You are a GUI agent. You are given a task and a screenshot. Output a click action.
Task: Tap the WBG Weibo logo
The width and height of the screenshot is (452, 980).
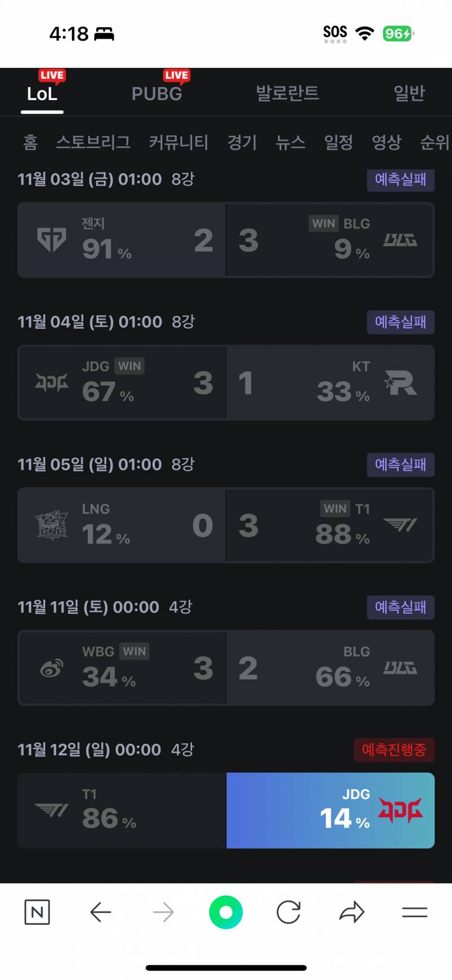pos(51,668)
